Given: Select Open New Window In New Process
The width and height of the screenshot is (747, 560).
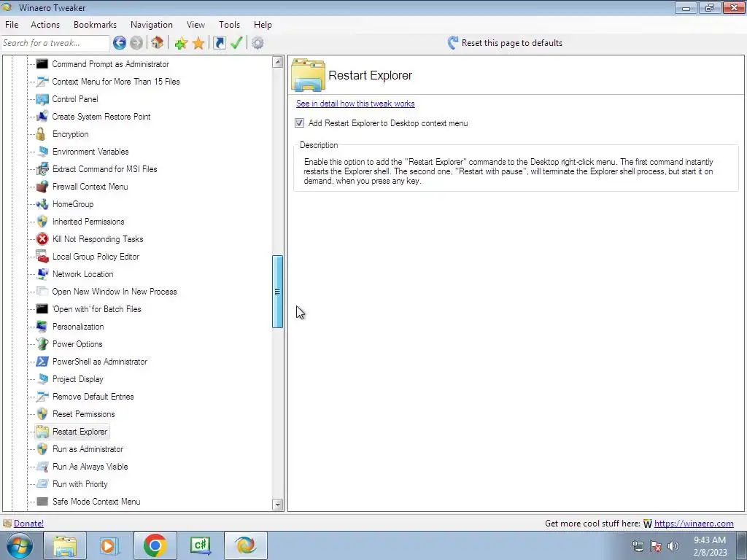Looking at the screenshot, I should 115,292.
